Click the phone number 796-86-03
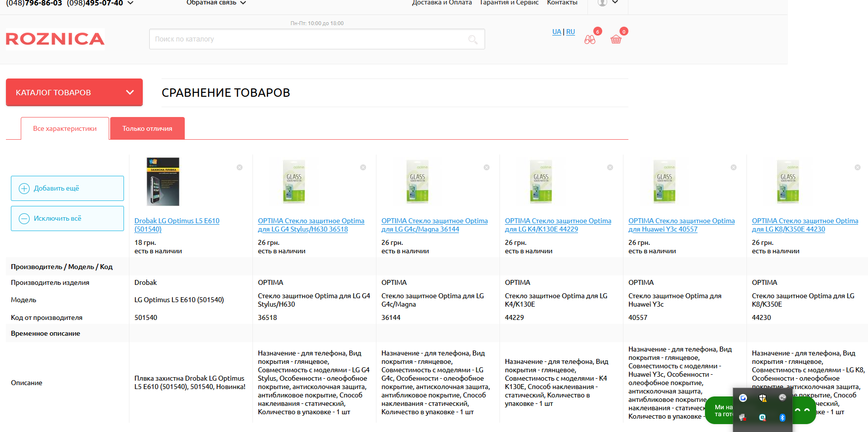This screenshot has height=432, width=868. click(43, 3)
